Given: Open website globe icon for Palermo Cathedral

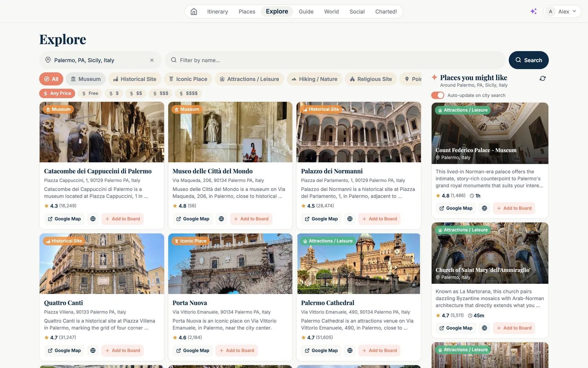Looking at the screenshot, I should click(x=350, y=351).
